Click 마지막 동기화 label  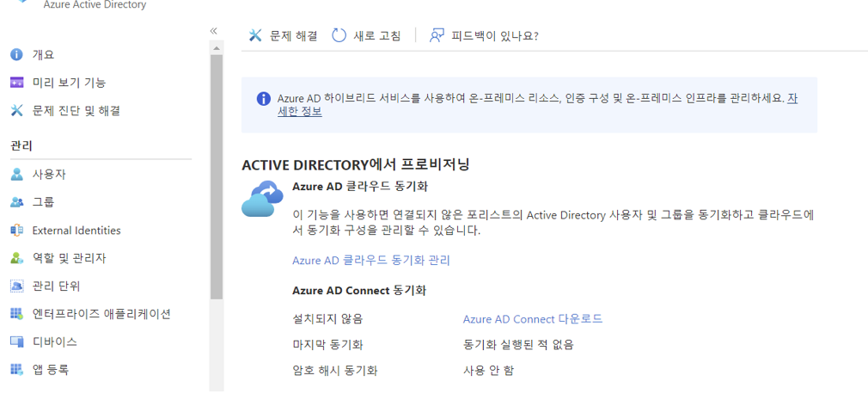click(x=327, y=345)
